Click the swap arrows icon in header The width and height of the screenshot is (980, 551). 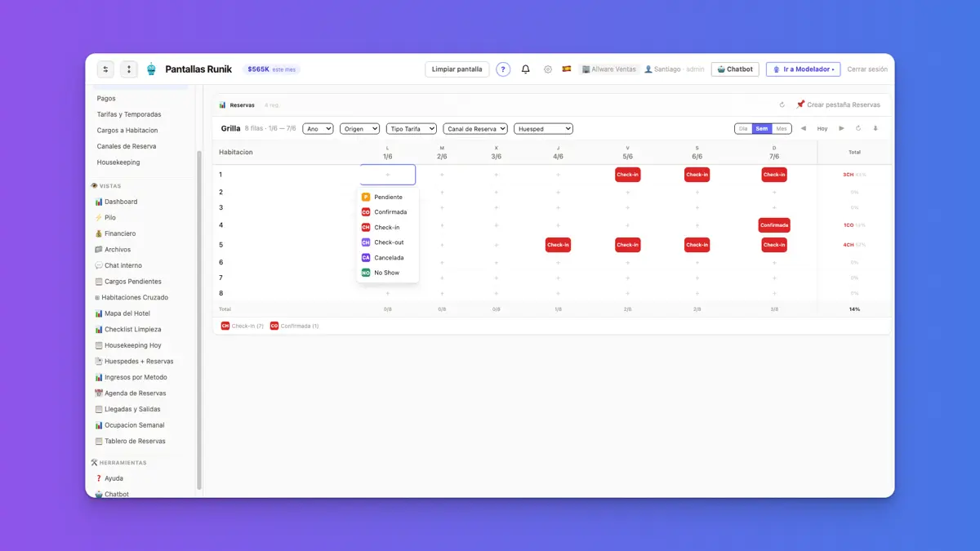click(x=105, y=69)
